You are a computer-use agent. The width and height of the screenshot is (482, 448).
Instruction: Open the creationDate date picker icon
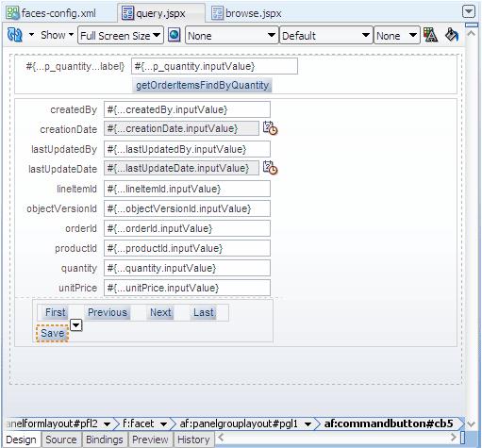click(270, 128)
